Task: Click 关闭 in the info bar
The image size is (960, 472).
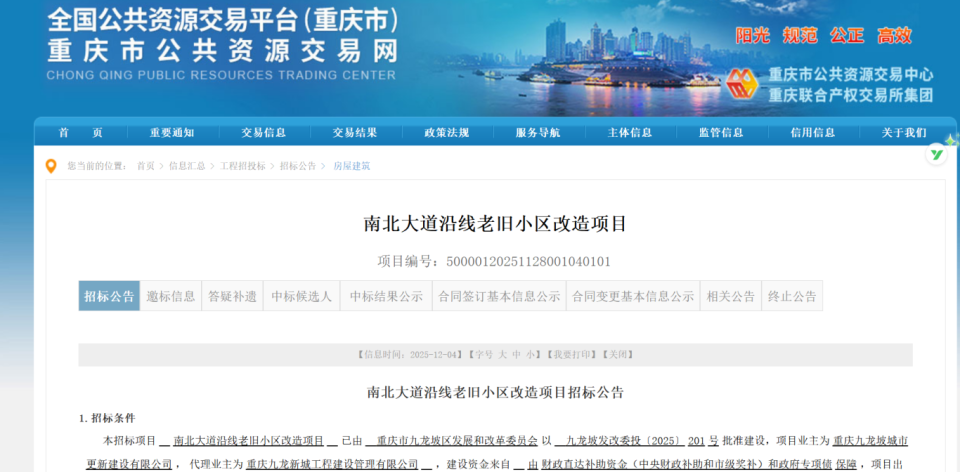Action: [618, 354]
